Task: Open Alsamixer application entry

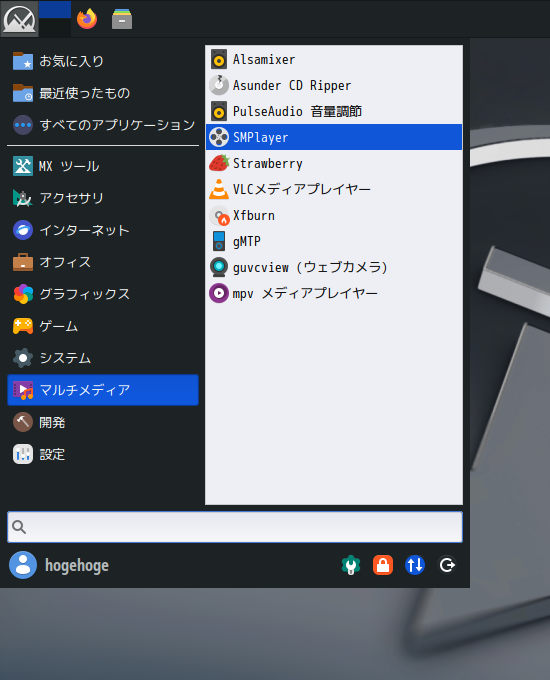Action: coord(334,59)
